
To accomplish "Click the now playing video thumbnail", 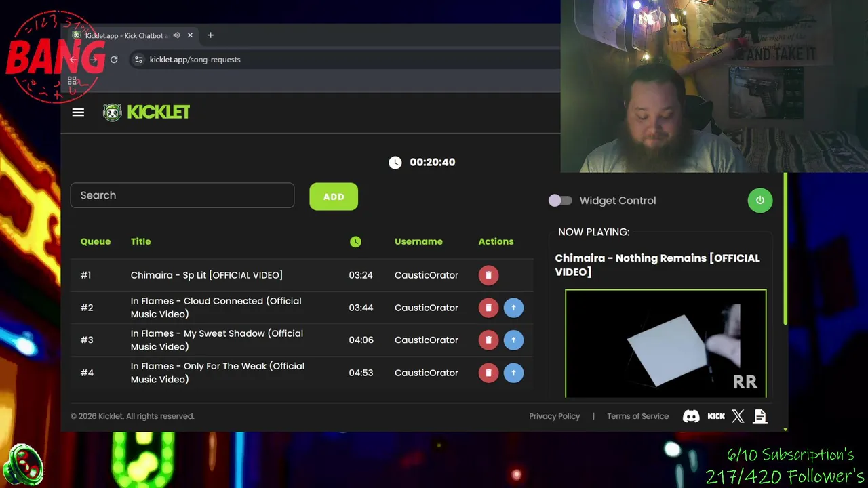I will coord(666,344).
